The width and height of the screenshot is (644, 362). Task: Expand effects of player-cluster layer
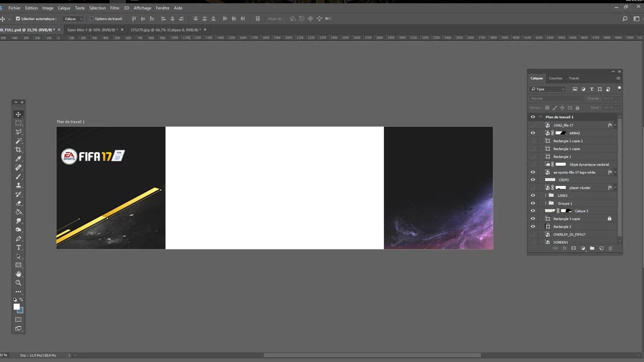point(615,188)
